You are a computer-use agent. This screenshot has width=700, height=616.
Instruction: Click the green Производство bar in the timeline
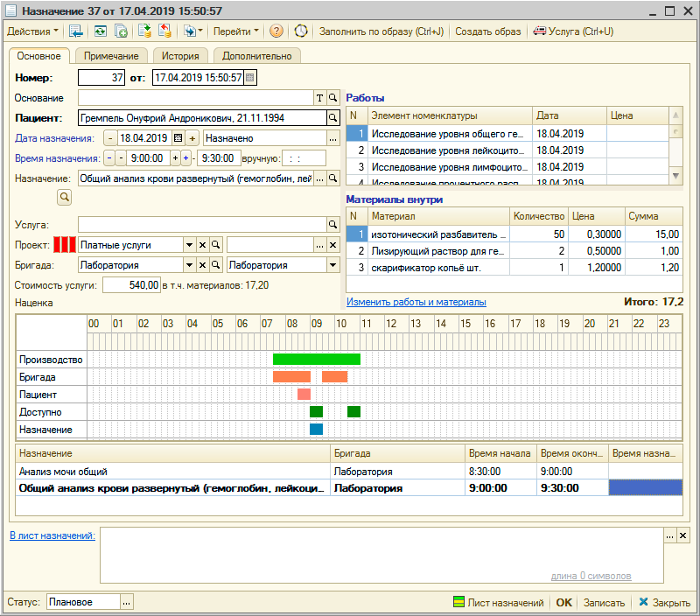click(316, 359)
